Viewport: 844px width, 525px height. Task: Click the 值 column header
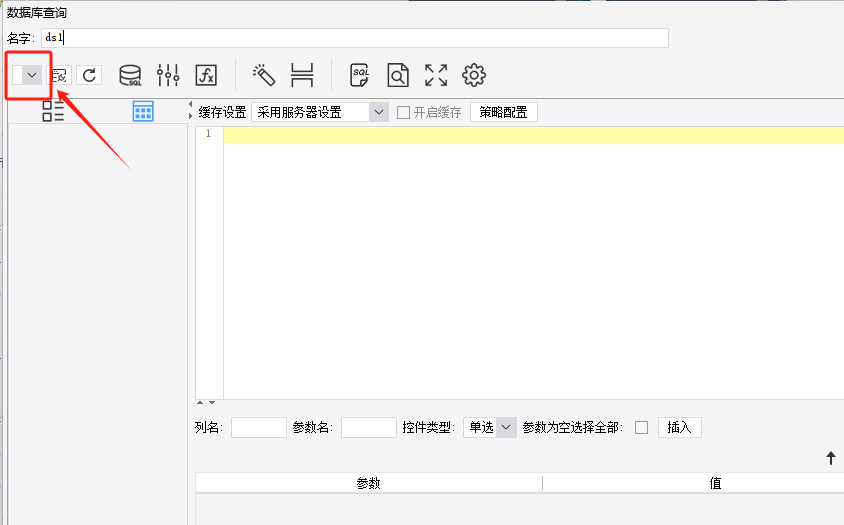tap(715, 483)
